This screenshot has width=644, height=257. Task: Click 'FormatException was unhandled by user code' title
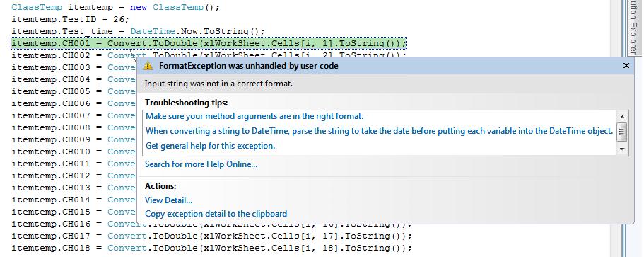click(x=249, y=66)
